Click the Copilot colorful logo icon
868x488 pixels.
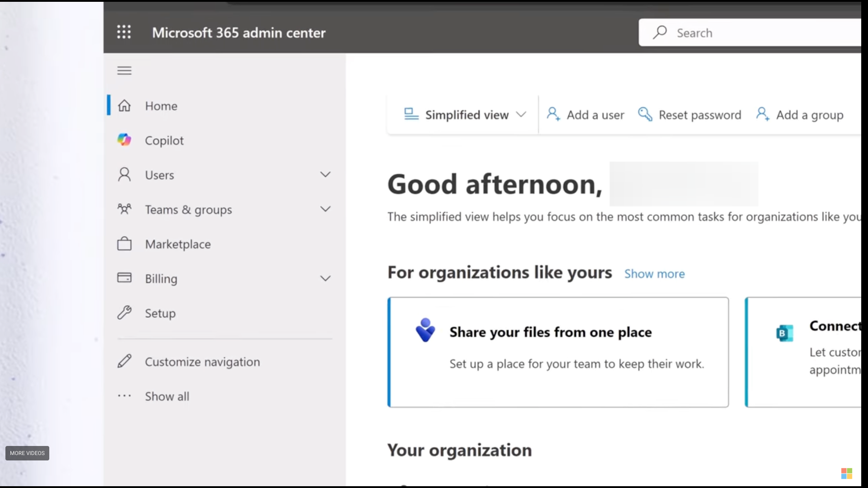click(124, 140)
